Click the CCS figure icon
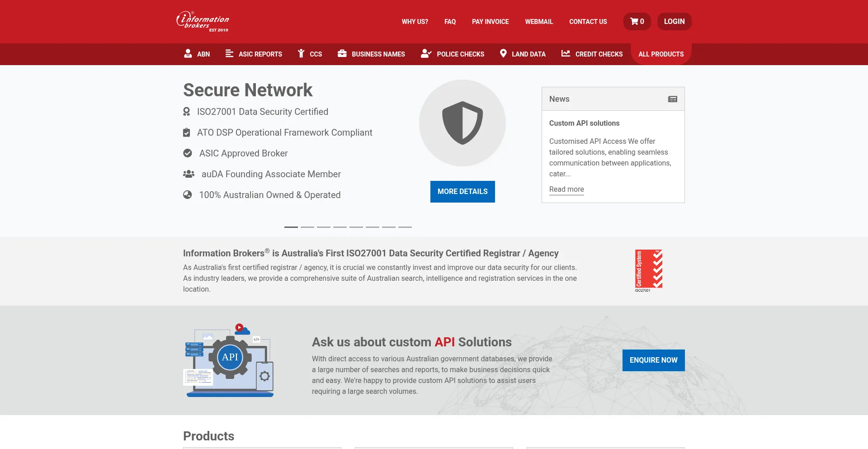The height and width of the screenshot is (449, 868). pyautogui.click(x=301, y=53)
